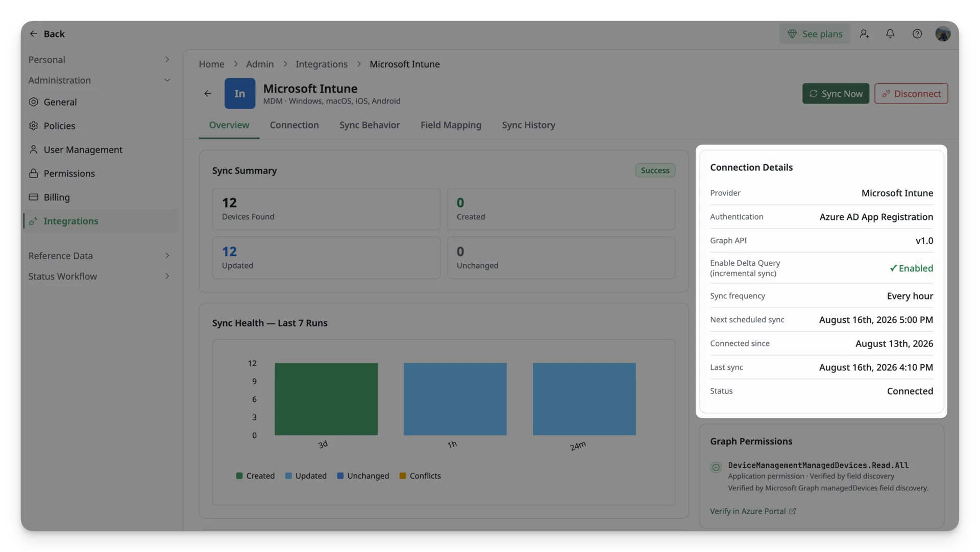Switch to the Sync Behavior tab
This screenshot has width=980, height=552.
click(370, 125)
